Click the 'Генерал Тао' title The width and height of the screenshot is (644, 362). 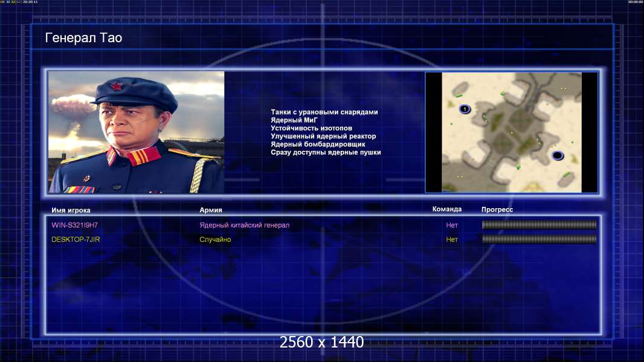(x=83, y=38)
